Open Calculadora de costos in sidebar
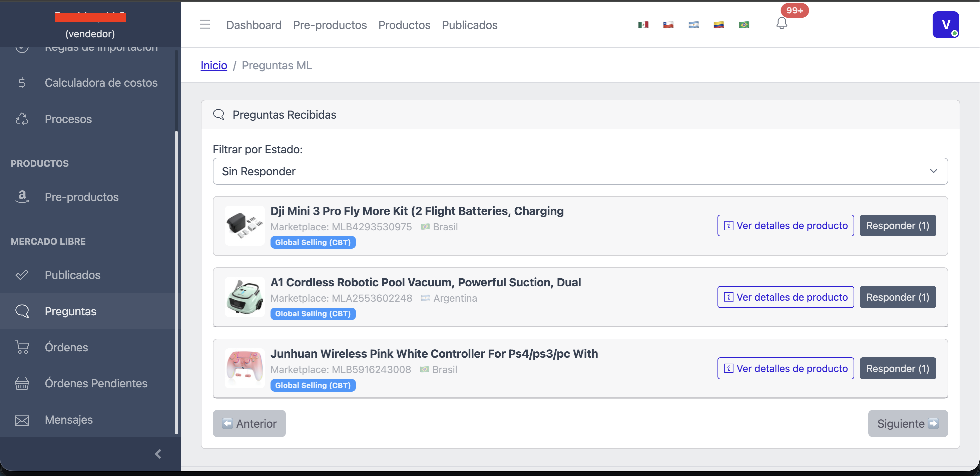The height and width of the screenshot is (476, 980). click(x=101, y=83)
